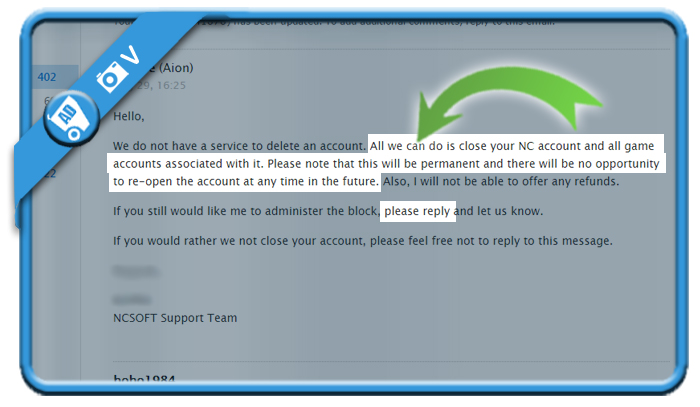Click the Hello, greeting line
This screenshot has height=407, width=700.
click(x=129, y=116)
